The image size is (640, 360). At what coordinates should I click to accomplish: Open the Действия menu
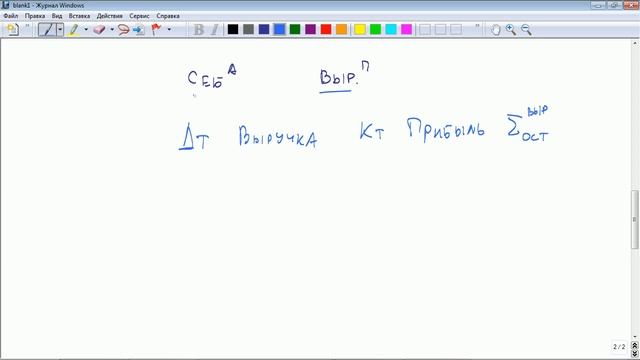pos(109,16)
